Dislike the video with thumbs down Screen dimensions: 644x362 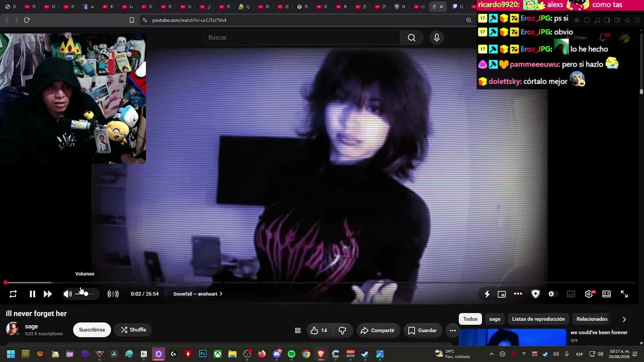point(343,330)
